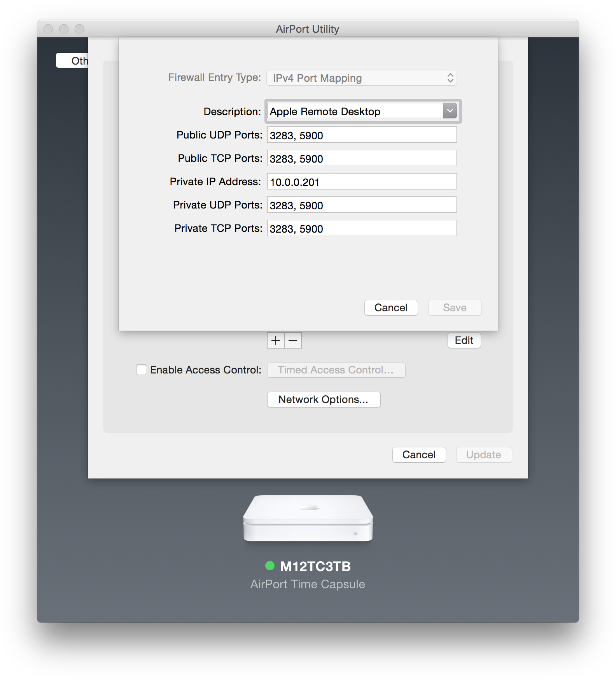616x680 pixels.
Task: Remove port mapping with the minus button
Action: tap(293, 340)
